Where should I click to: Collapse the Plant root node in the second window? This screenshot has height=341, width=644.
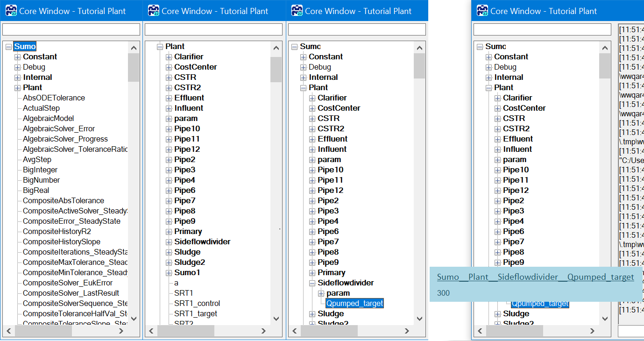pos(160,47)
